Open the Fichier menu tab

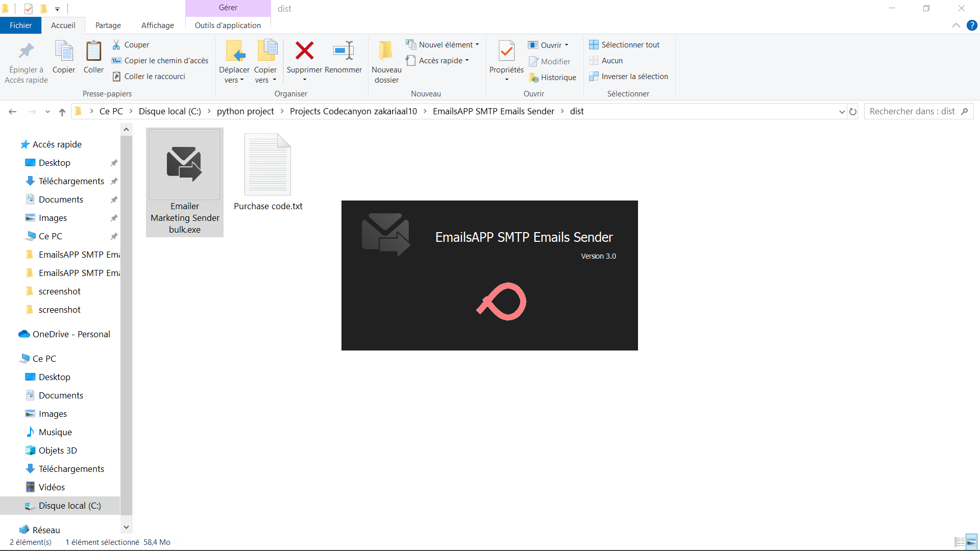(20, 26)
